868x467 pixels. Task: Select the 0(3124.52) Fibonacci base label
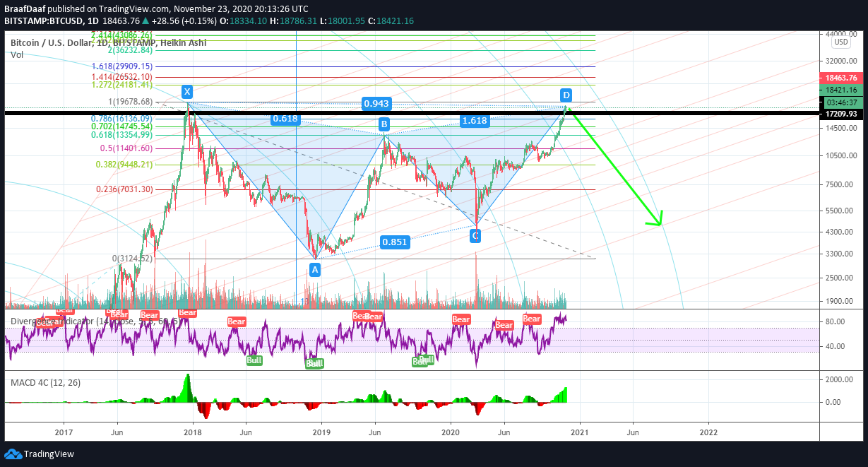(x=133, y=259)
